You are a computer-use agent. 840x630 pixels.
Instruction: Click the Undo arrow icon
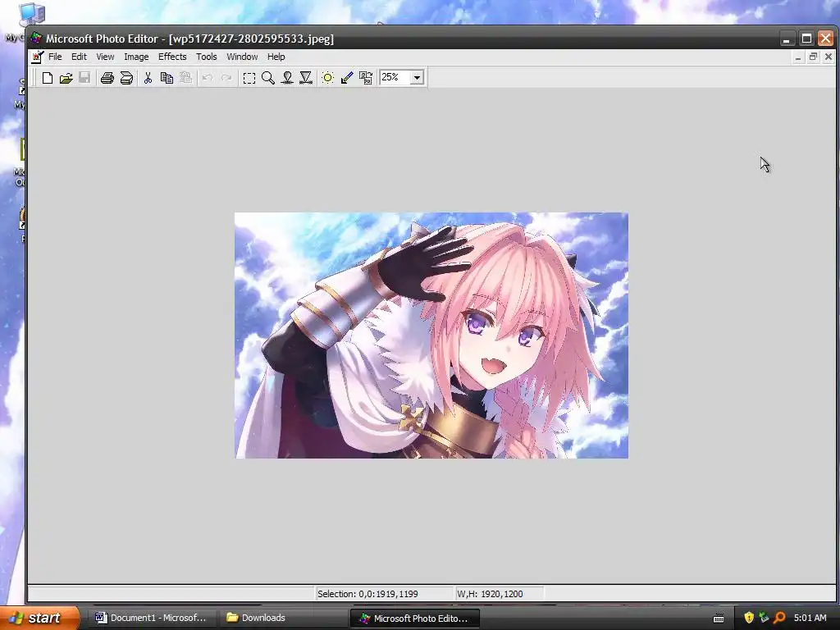click(x=208, y=78)
